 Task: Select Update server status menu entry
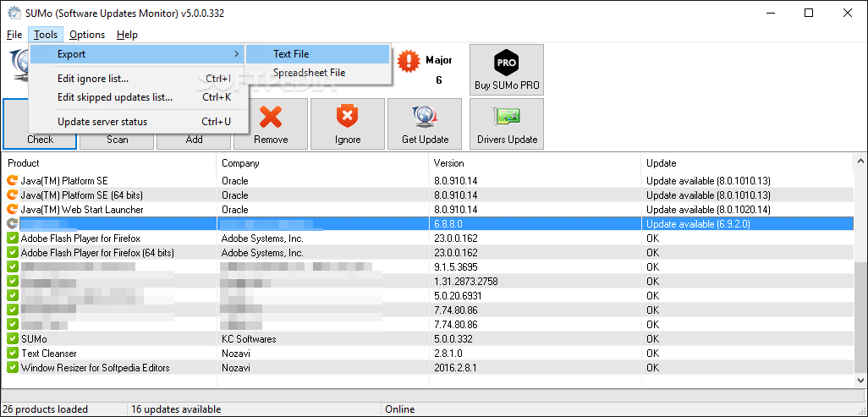click(x=139, y=122)
